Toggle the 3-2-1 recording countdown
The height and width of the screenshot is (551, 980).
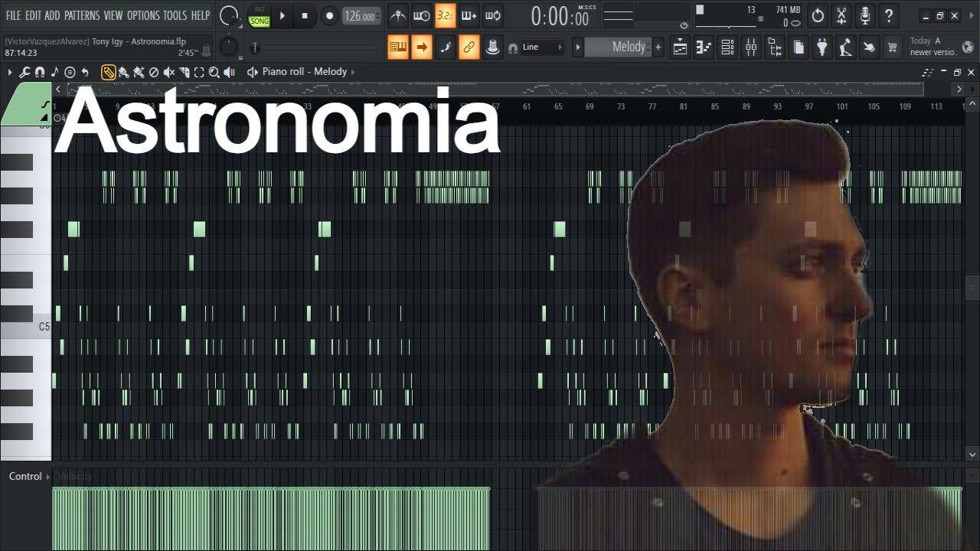[446, 15]
